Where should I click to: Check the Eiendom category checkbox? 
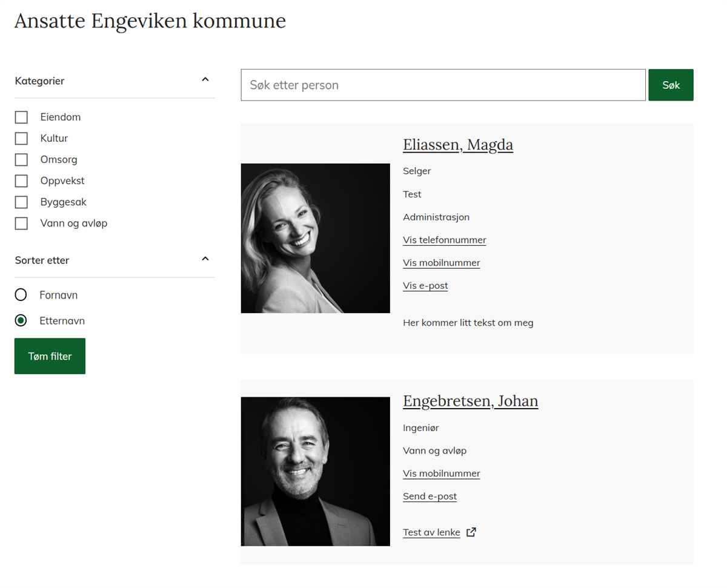21,117
